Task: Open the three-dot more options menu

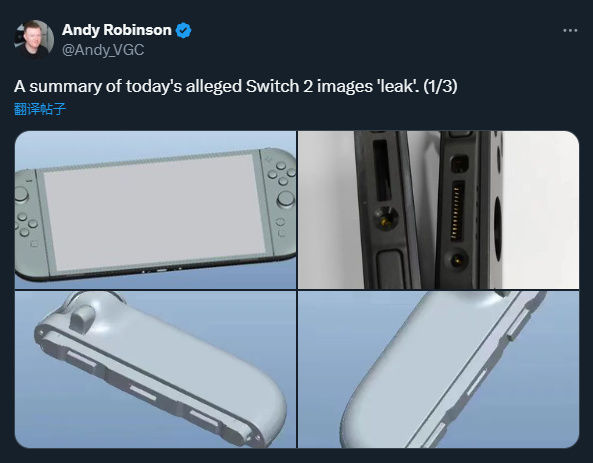Action: [x=570, y=30]
